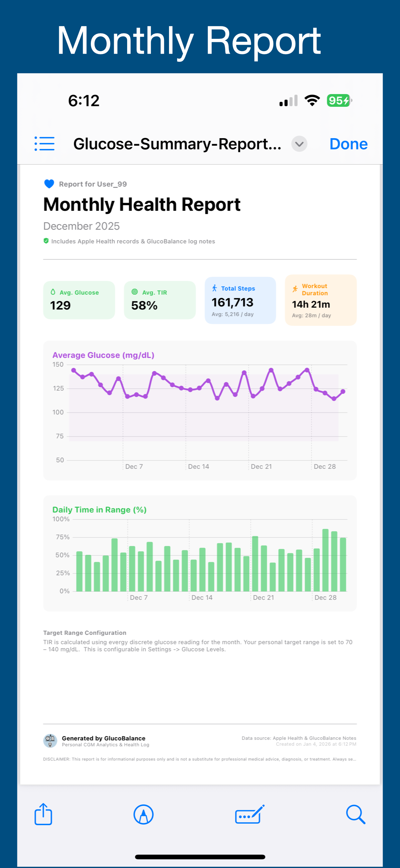This screenshot has width=400, height=868.
Task: Tap 'Created on Jan 4, 2026' timestamp
Action: (x=316, y=744)
